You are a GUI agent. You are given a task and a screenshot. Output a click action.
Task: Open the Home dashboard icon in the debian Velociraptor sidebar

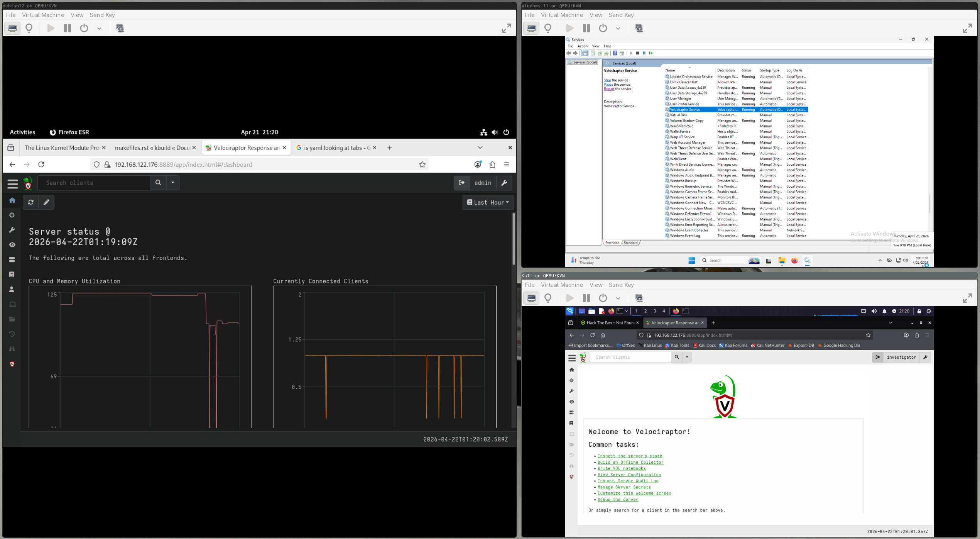point(12,200)
